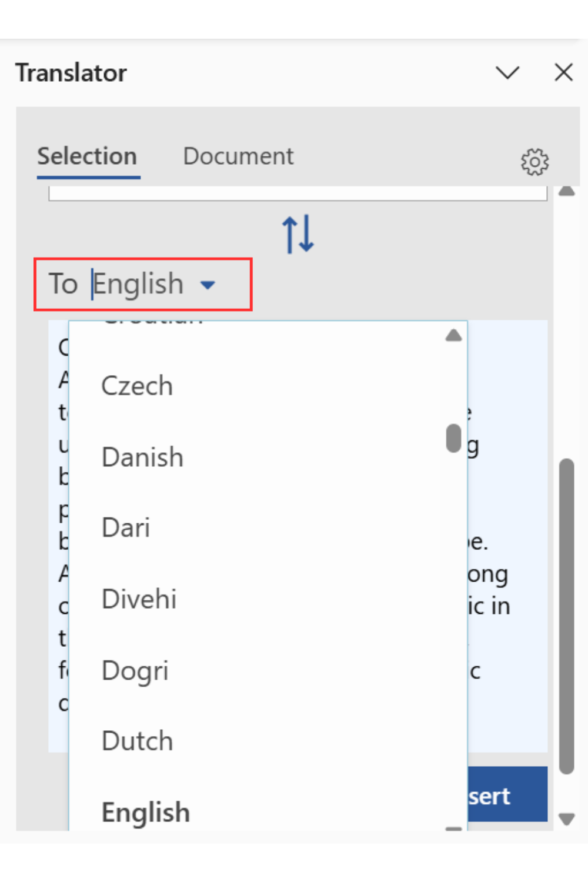588x882 pixels.
Task: Click pane scroll down arrow
Action: coord(566,819)
